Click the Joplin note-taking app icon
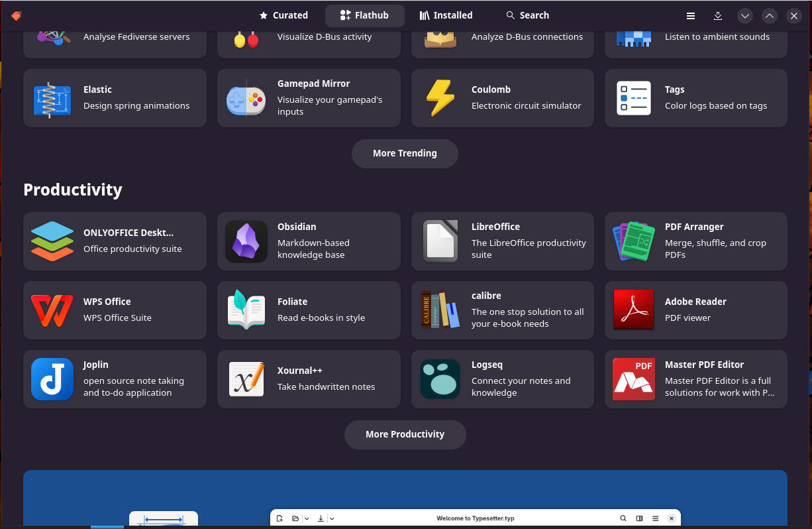812x529 pixels. point(52,379)
